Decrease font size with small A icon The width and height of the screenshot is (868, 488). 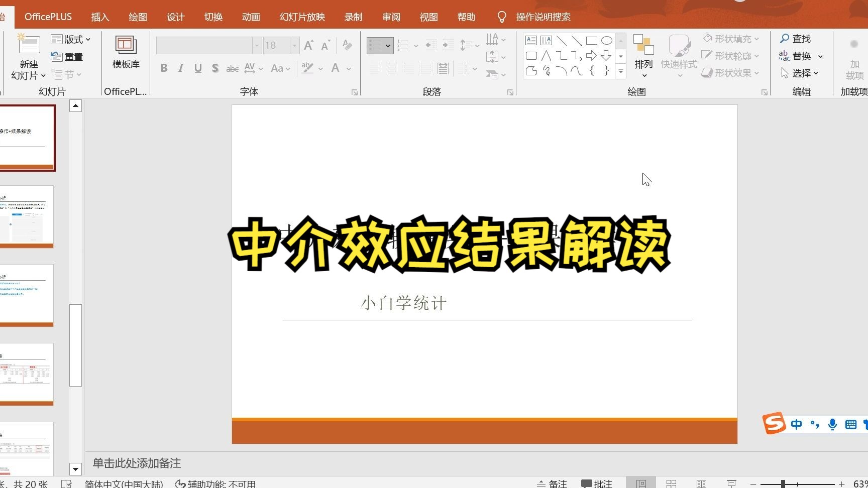tap(325, 46)
